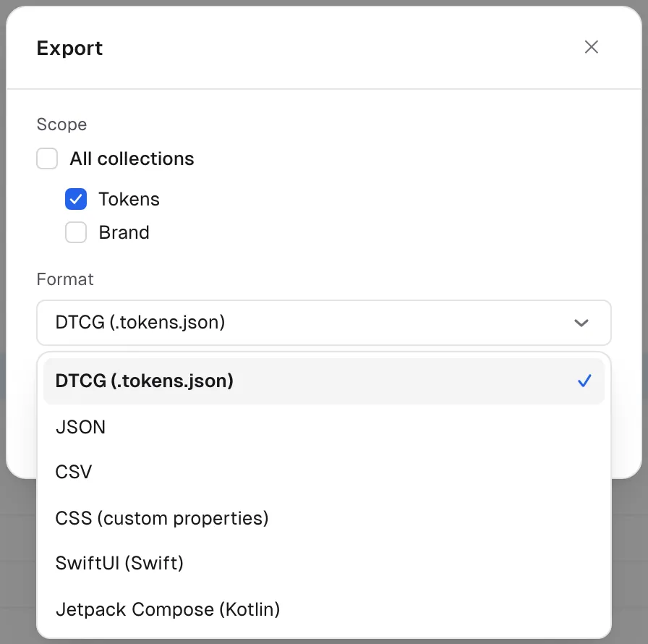Viewport: 648px width, 644px height.
Task: Pick CSV from the format list
Action: pos(324,472)
